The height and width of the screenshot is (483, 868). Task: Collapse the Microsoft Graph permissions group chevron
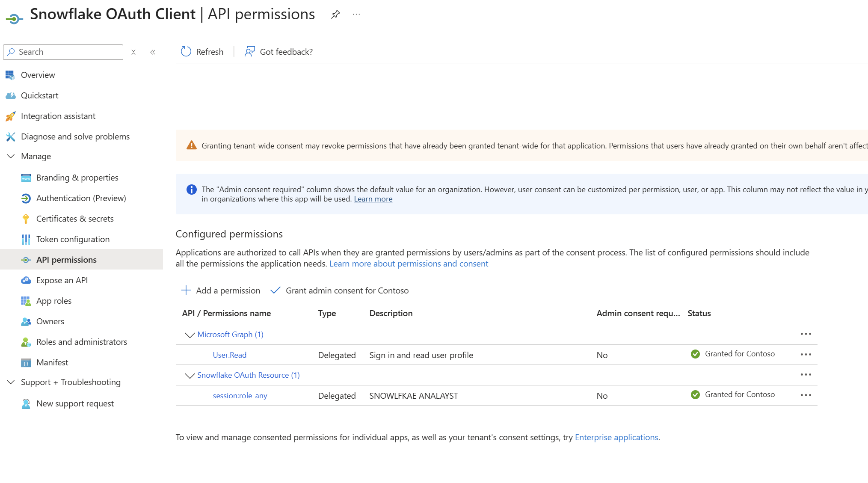click(x=190, y=335)
